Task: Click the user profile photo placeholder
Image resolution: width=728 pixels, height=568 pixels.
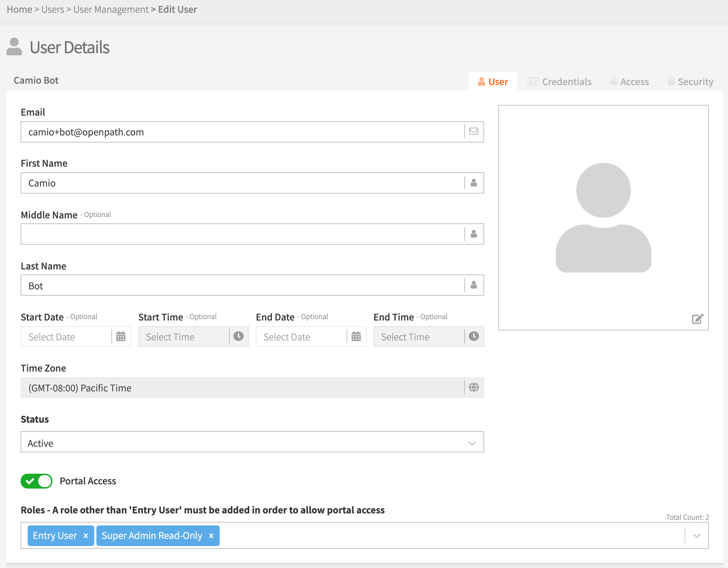Action: point(604,218)
